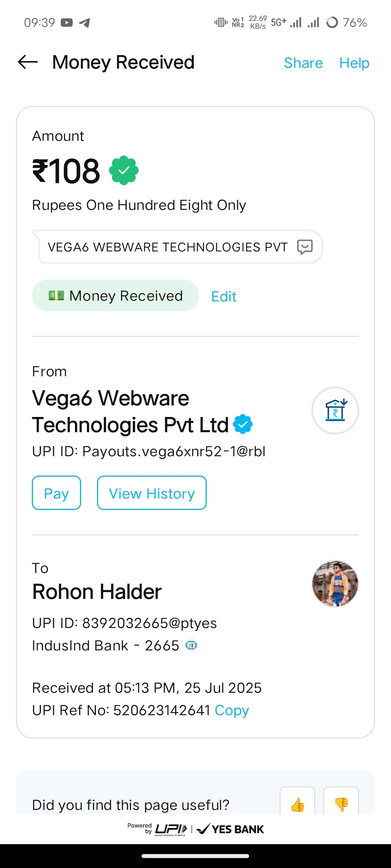Viewport: 391px width, 868px height.
Task: Tap the back arrow icon
Action: pyautogui.click(x=28, y=62)
